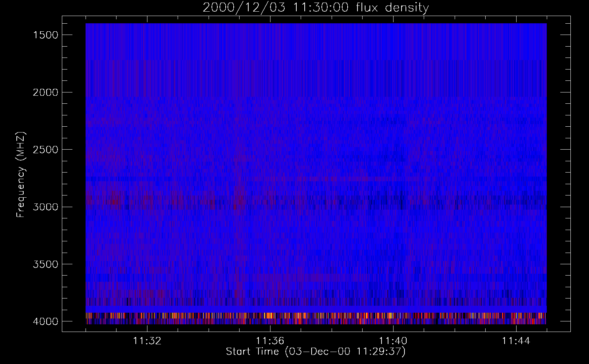Click the 3500 frequency tick label
The image size is (589, 364).
point(46,264)
